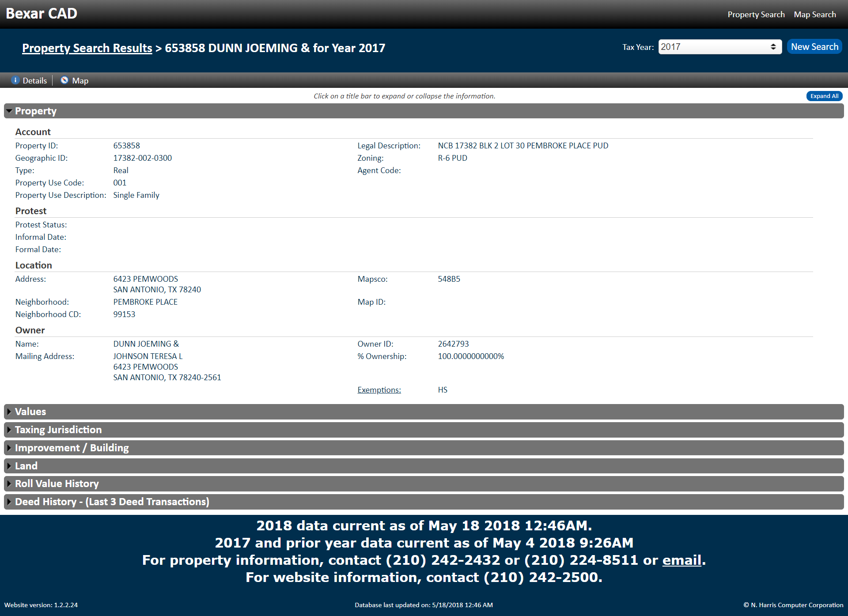Click the compass icon beside Map
Viewport: 848px width, 616px height.
pyautogui.click(x=64, y=80)
